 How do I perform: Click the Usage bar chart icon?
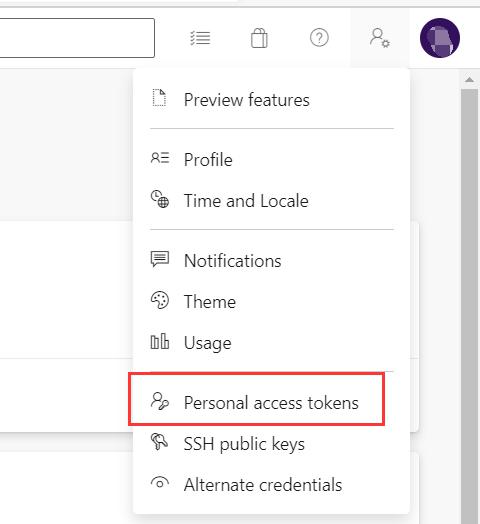pos(160,341)
